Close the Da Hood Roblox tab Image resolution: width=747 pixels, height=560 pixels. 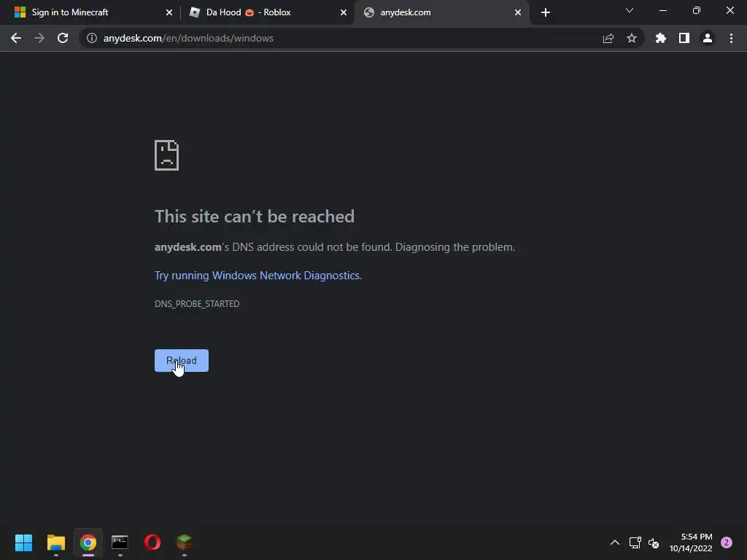pos(344,12)
